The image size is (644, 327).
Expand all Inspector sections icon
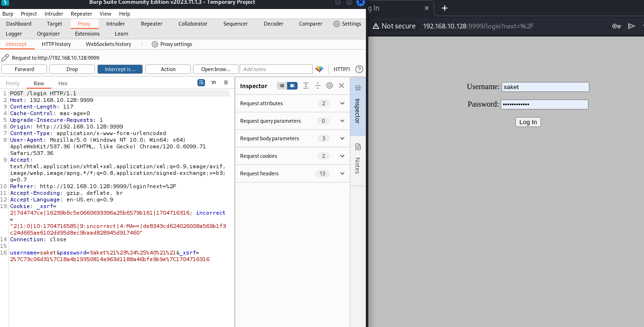306,86
